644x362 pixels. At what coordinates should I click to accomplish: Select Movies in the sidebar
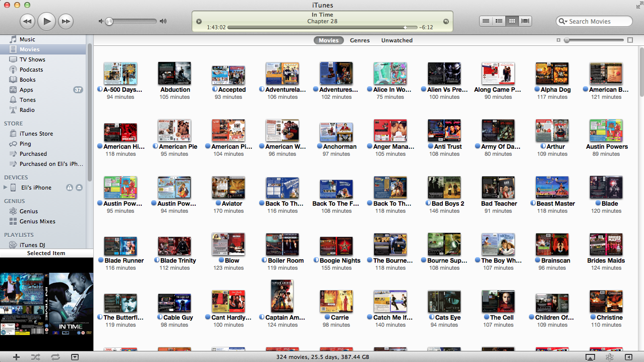pyautogui.click(x=43, y=49)
